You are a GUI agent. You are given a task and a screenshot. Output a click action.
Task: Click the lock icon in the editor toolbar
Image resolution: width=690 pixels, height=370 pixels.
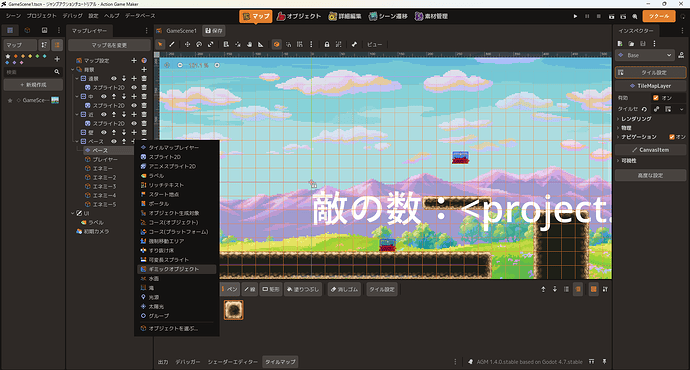tap(327, 44)
